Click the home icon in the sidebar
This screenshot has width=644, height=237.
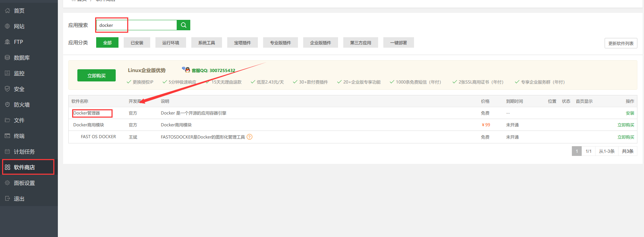pos(7,10)
